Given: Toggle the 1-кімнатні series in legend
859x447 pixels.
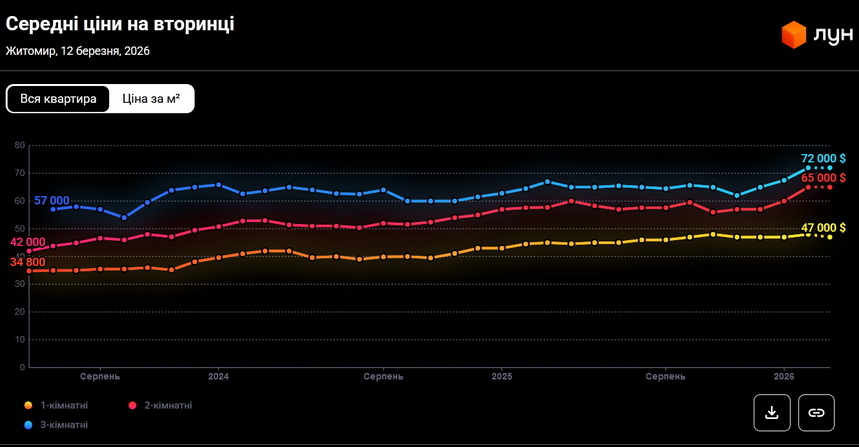Looking at the screenshot, I should pos(63,405).
